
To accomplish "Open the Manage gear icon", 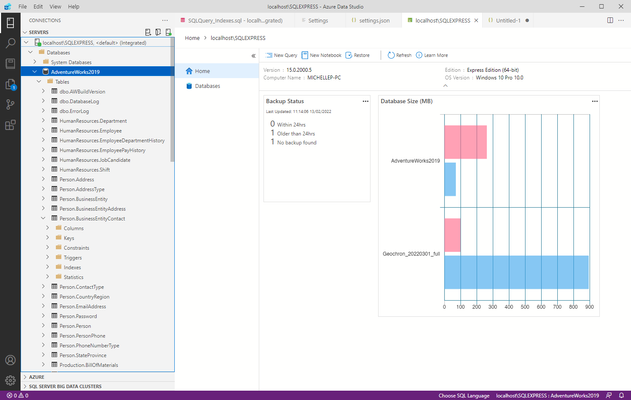I will click(10, 380).
